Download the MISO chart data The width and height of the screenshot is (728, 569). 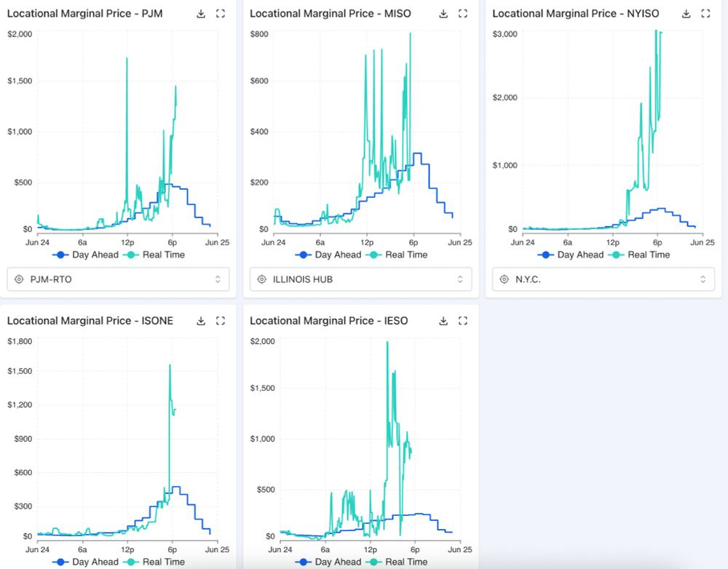(443, 13)
